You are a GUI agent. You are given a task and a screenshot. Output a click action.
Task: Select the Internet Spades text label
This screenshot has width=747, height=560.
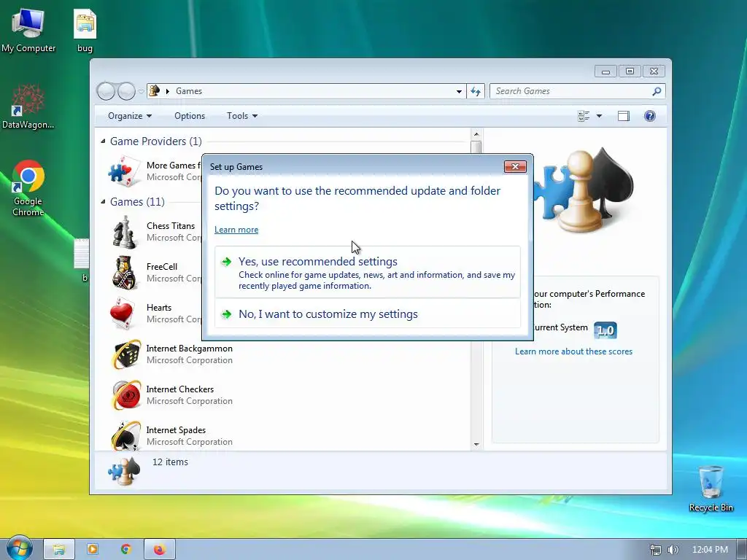tap(177, 430)
